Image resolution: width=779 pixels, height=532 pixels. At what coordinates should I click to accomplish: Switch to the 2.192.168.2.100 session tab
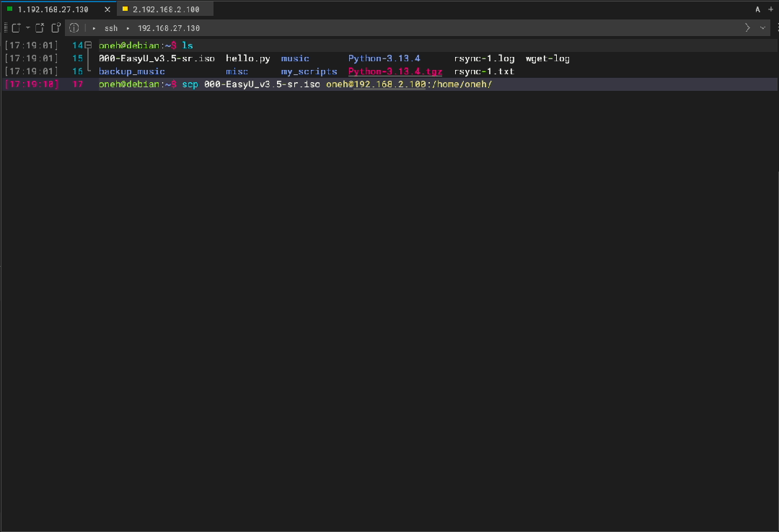pos(165,9)
